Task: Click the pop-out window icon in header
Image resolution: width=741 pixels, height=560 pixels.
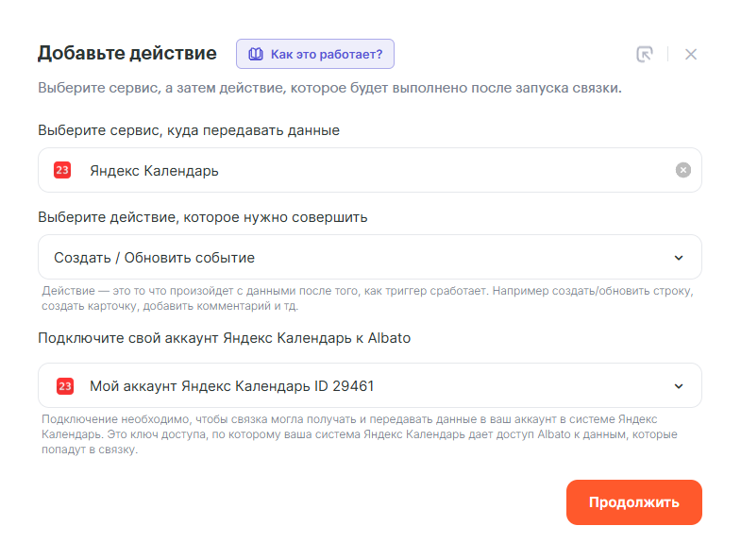Action: coord(645,54)
